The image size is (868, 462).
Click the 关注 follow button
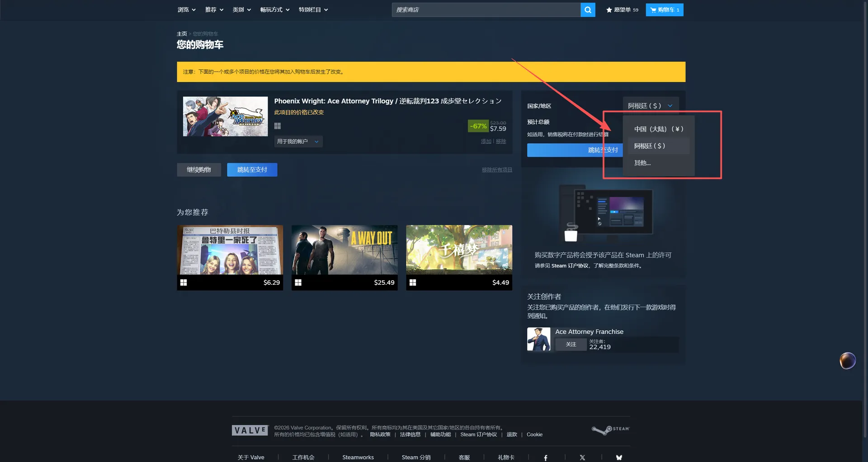coord(571,344)
